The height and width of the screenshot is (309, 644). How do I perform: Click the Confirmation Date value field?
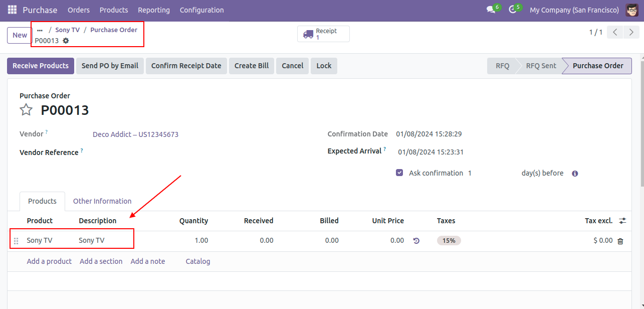click(x=429, y=134)
